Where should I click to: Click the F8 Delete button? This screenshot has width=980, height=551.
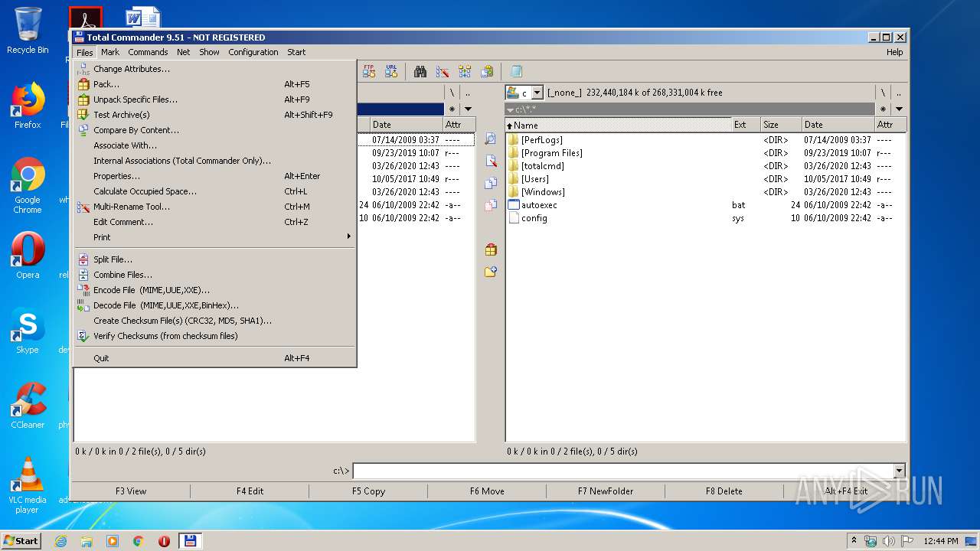coord(724,491)
